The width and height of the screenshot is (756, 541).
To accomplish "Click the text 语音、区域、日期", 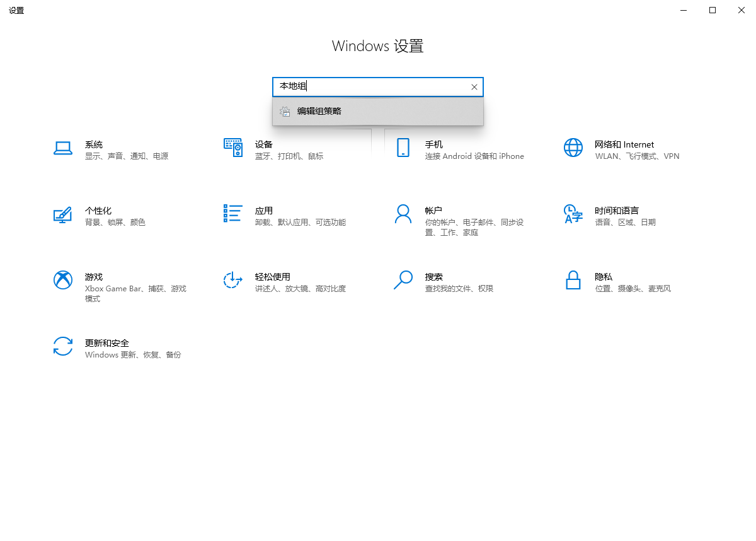I will coord(626,223).
